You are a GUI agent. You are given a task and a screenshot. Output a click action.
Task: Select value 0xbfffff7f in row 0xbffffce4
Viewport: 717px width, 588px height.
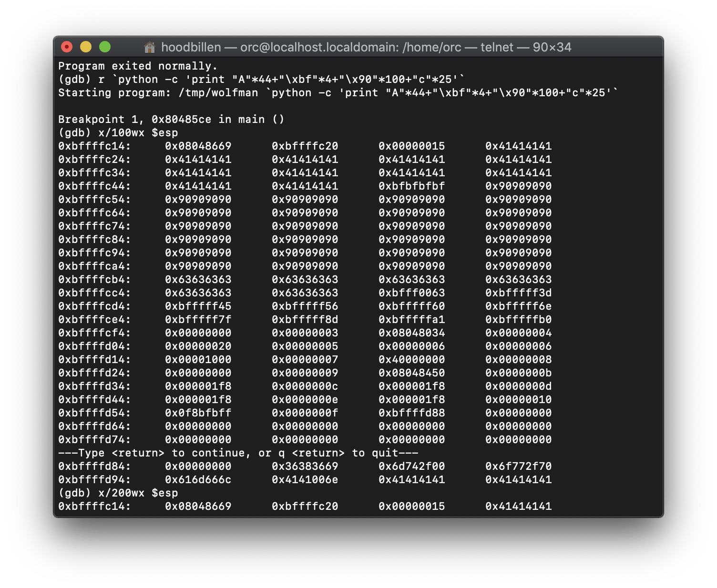tap(198, 319)
